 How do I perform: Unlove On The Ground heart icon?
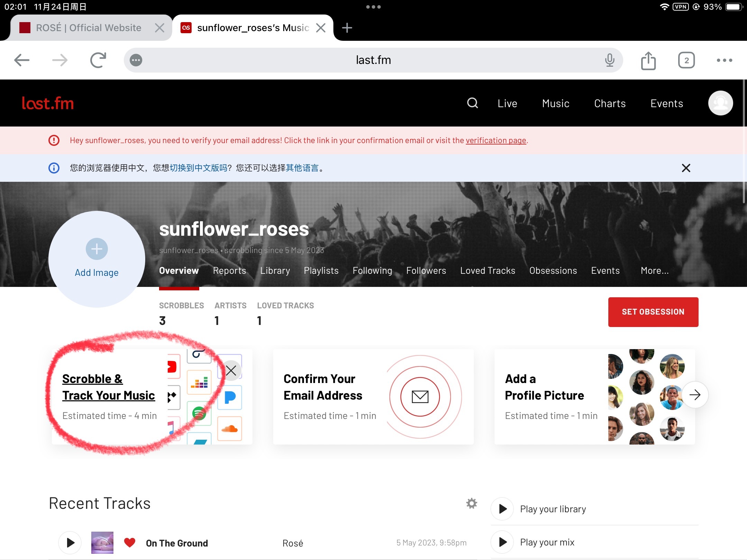[x=130, y=543]
